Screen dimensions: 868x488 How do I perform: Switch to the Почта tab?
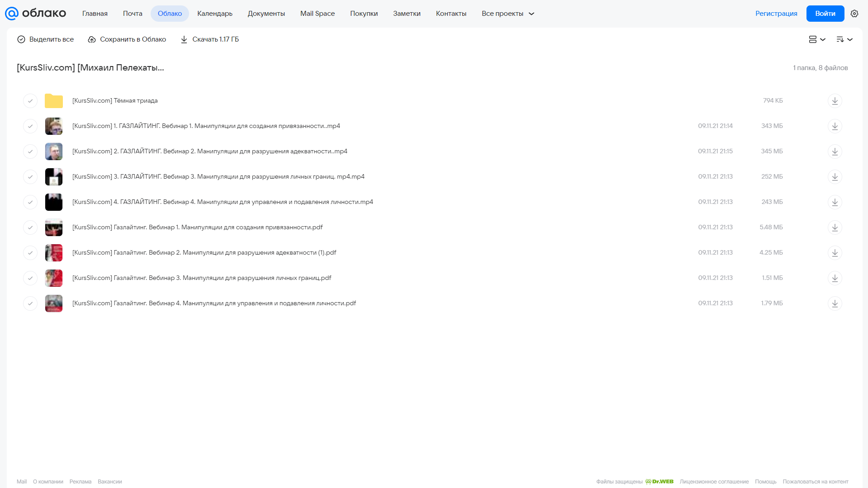[133, 14]
